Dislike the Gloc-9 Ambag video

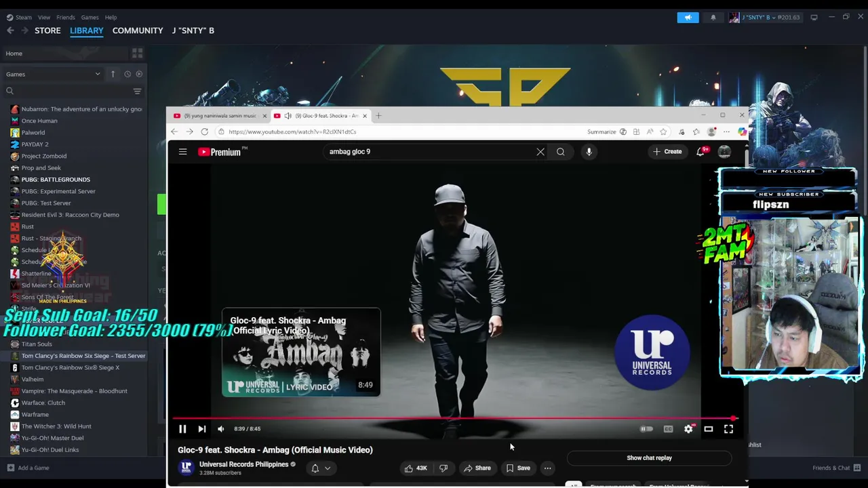tap(443, 468)
